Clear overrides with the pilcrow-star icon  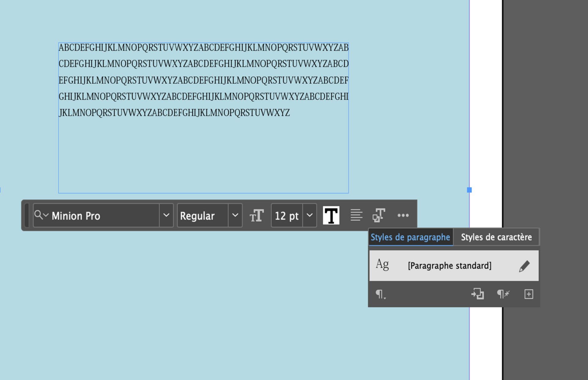tap(503, 294)
